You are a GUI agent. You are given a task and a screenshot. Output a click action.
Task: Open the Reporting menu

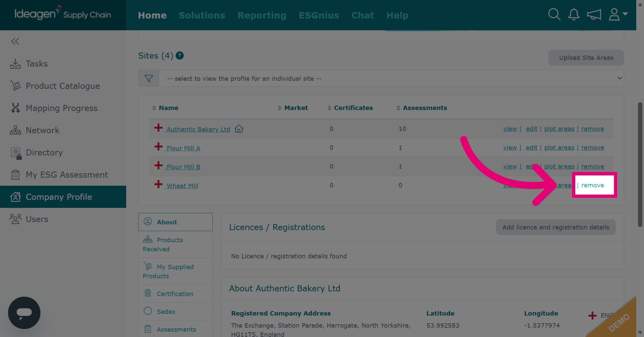pos(262,15)
